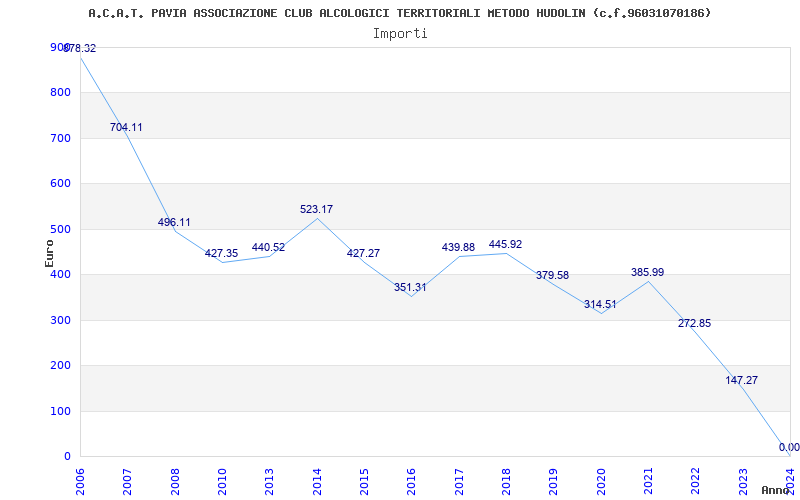Click y-axis value 500
This screenshot has height=500, width=800.
(x=60, y=229)
